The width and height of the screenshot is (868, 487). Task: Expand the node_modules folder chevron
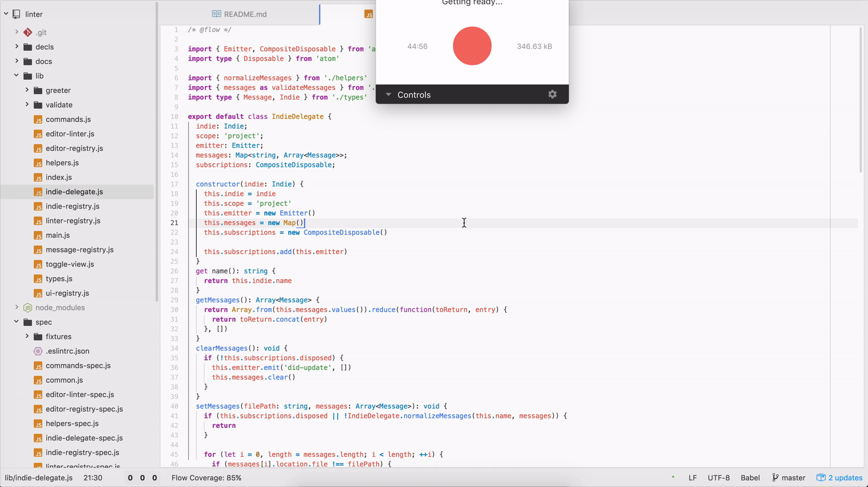point(17,307)
